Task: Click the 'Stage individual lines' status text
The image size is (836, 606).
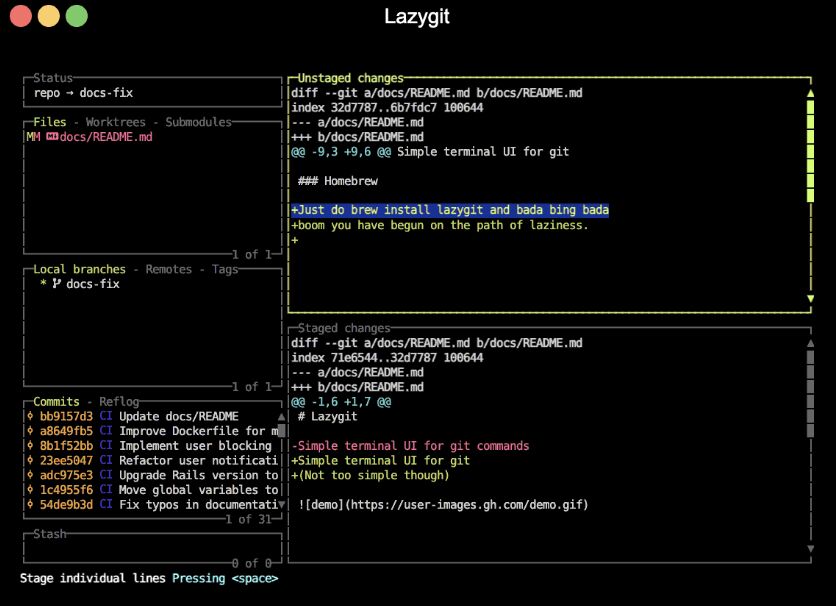Action: pyautogui.click(x=93, y=578)
